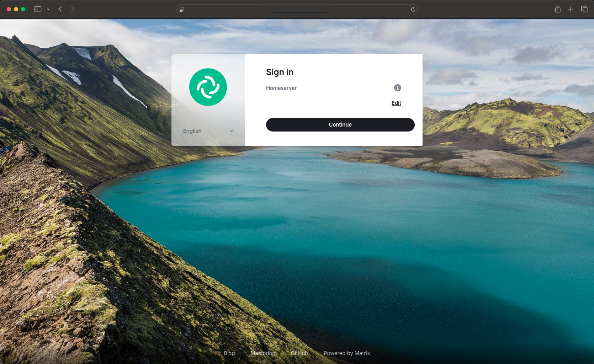Open the GitHub footer link

click(x=299, y=353)
